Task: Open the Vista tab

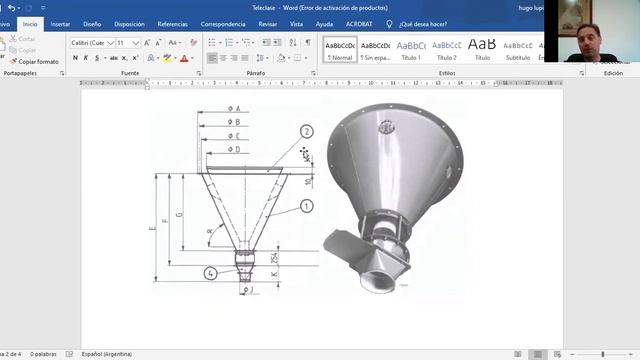Action: pos(296,24)
